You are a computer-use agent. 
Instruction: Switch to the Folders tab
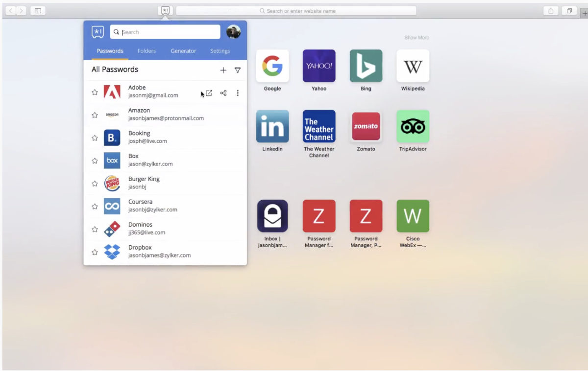[x=147, y=51]
